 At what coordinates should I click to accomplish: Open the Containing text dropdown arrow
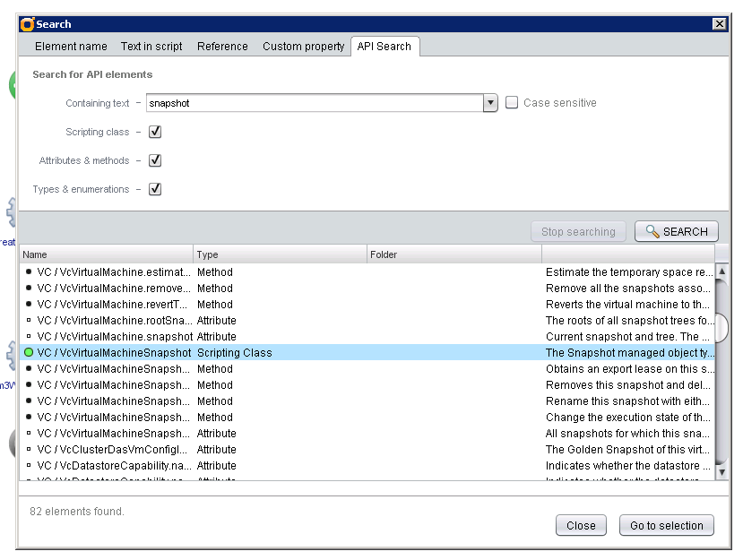coord(490,103)
